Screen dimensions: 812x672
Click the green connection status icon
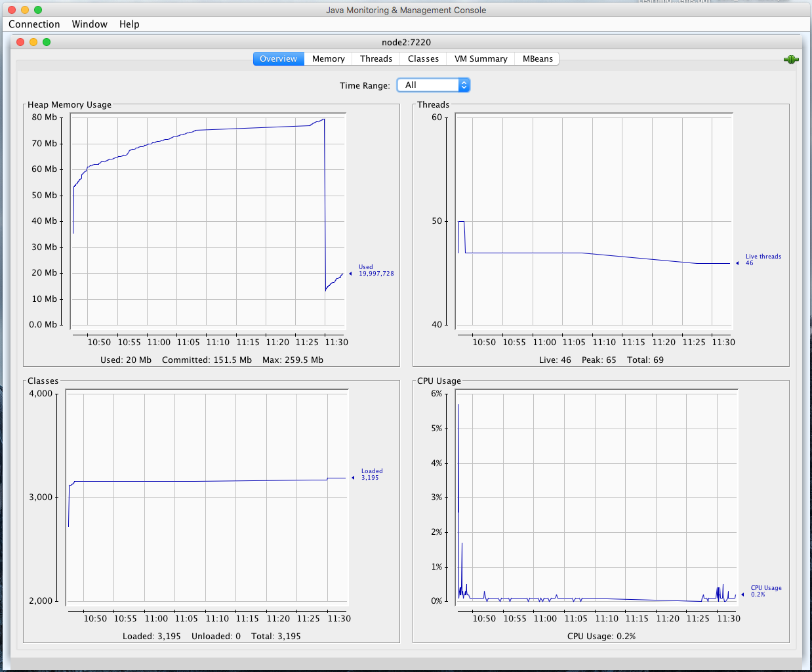791,60
